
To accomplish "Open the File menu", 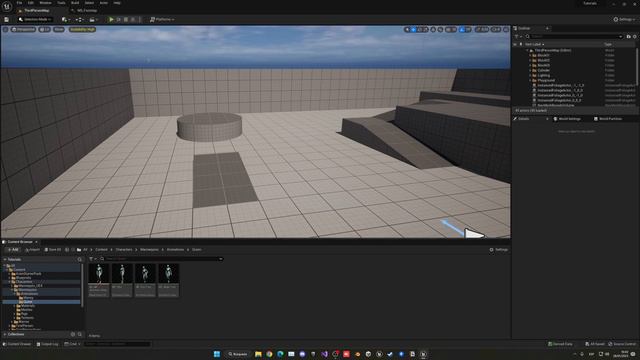I will tap(19, 3).
